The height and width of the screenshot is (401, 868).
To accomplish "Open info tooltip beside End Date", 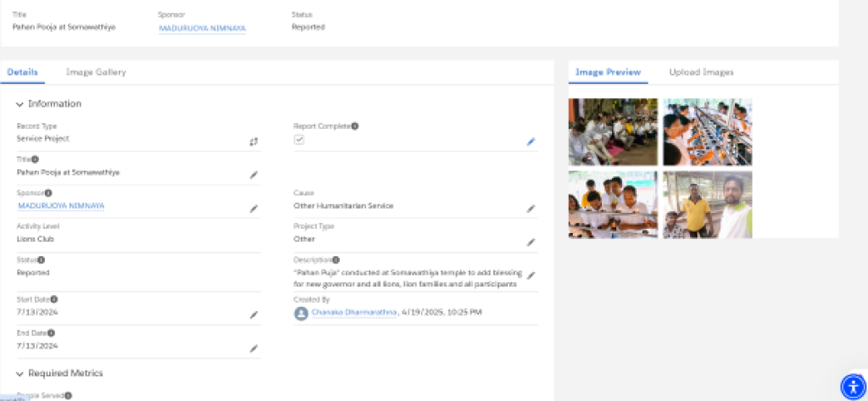I will (51, 333).
